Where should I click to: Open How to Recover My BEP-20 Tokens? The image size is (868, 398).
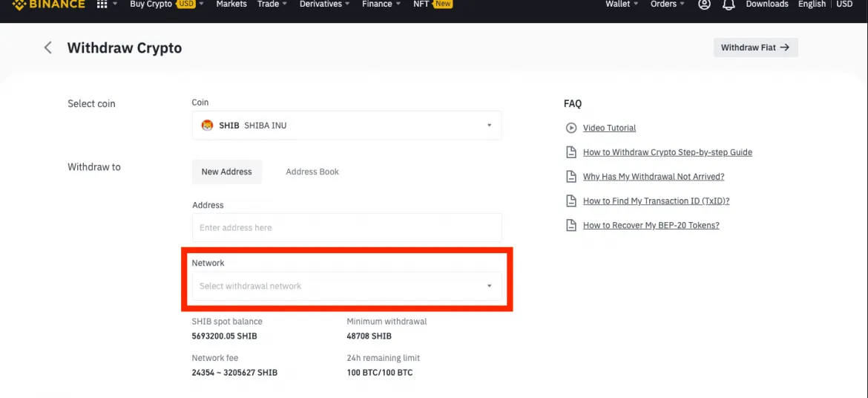651,226
